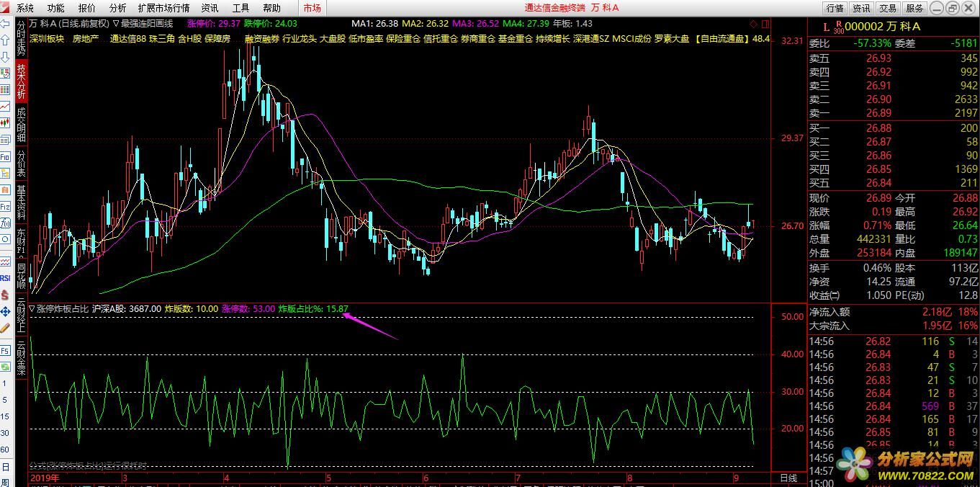
Task: Open the 功能 menu
Action: pos(55,8)
